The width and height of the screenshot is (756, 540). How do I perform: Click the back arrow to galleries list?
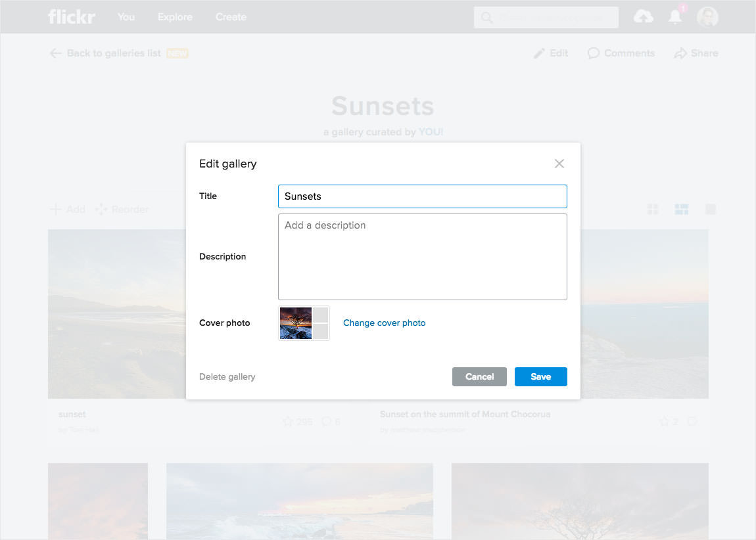click(x=56, y=53)
